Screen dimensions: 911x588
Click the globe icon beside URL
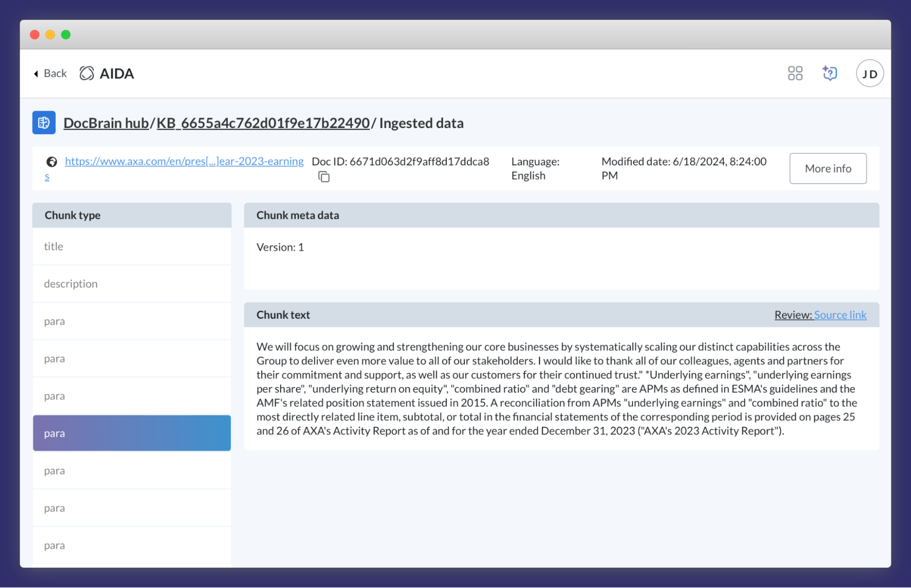click(51, 162)
